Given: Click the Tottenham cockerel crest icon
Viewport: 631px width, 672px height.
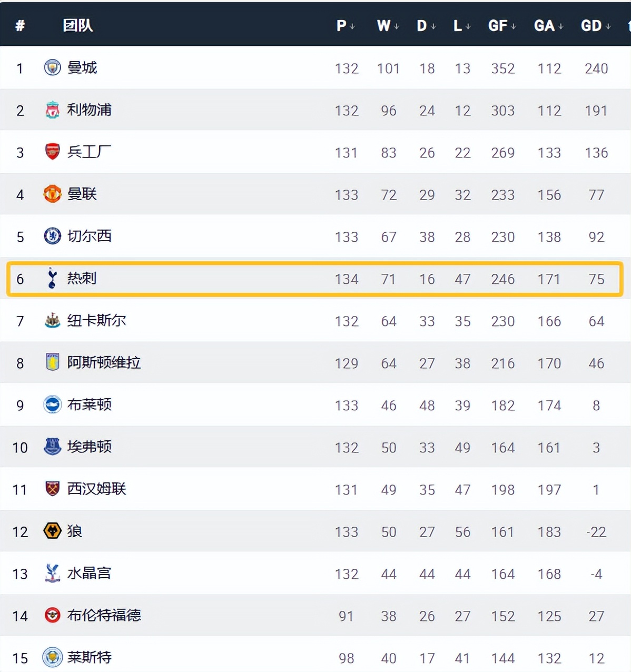Looking at the screenshot, I should [x=52, y=278].
